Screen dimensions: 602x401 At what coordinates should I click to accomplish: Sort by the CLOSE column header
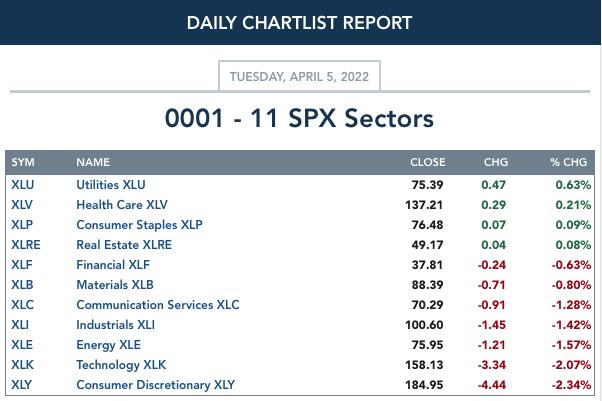(x=428, y=162)
